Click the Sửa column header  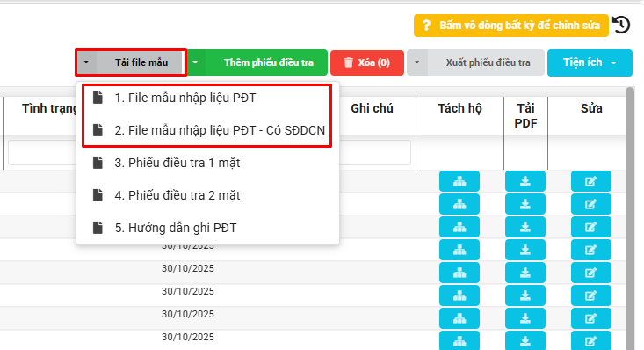tap(591, 108)
